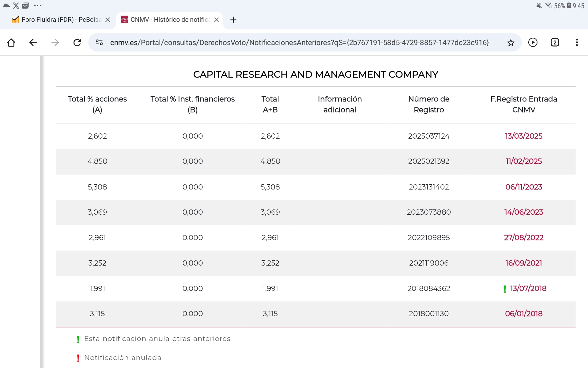The width and height of the screenshot is (588, 368).
Task: Open site information icon in address bar
Action: [99, 42]
